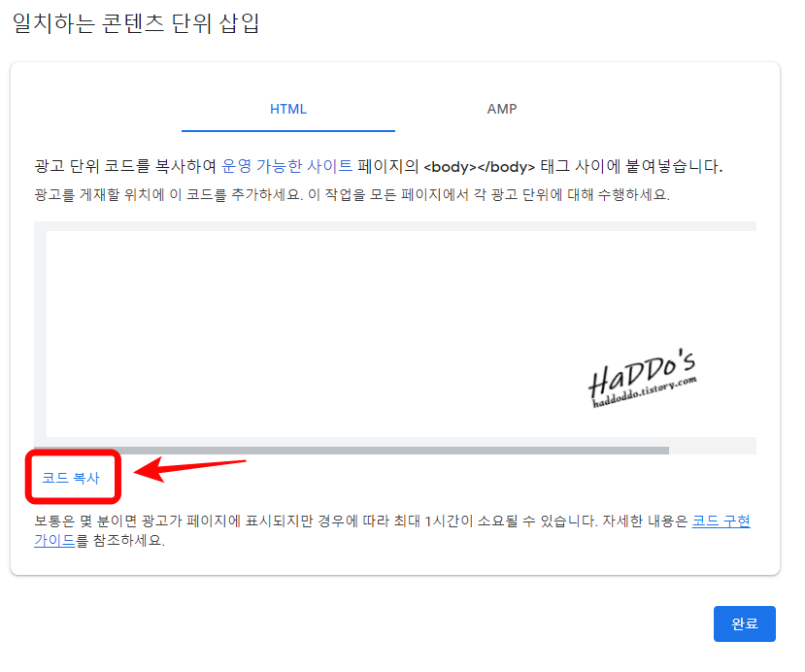Switch to the AMP tab
Screen dimensions: 805x672
click(502, 110)
